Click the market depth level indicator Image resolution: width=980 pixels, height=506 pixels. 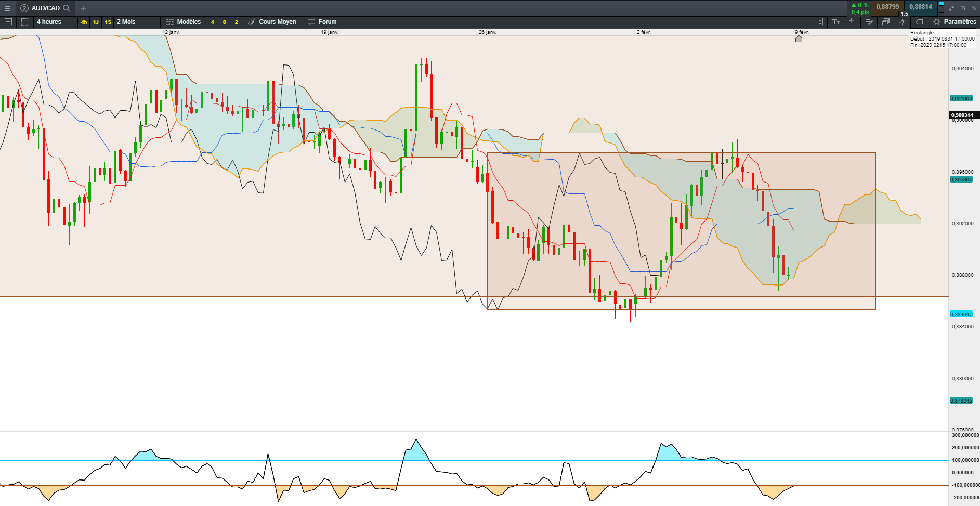click(942, 8)
